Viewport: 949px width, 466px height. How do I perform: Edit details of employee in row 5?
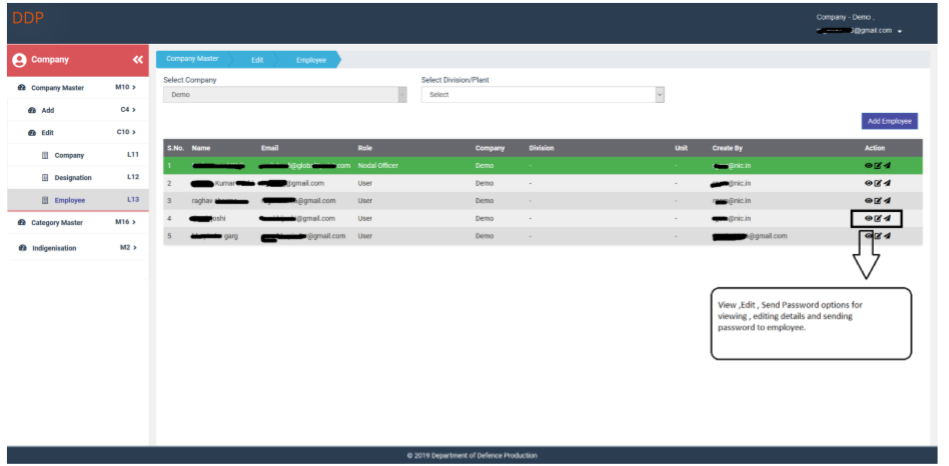[877, 236]
